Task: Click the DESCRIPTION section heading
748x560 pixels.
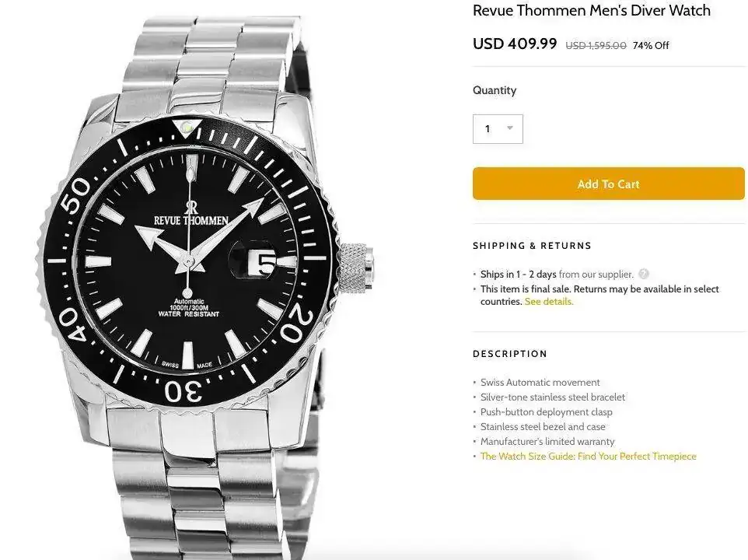Action: coord(510,354)
